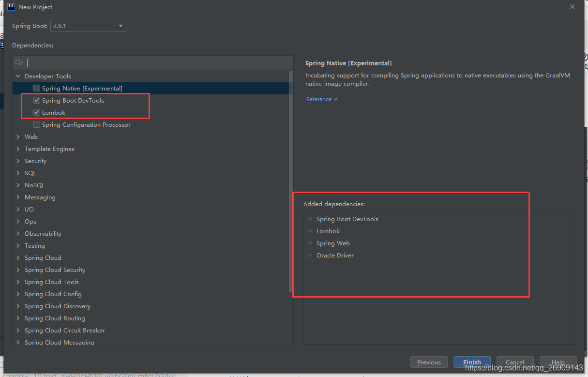Screen dimensions: 588x377
Task: Open the Reference link for Spring Native
Action: tap(322, 99)
